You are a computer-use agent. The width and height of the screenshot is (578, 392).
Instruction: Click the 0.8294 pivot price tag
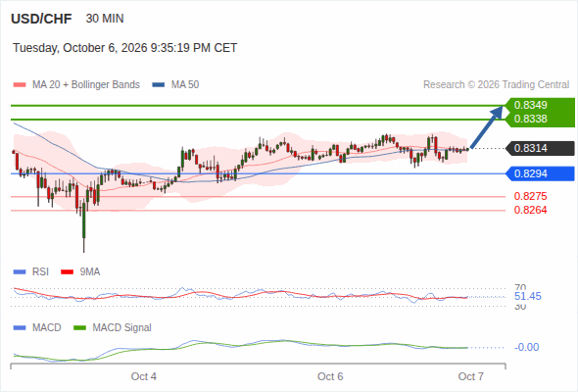(540, 173)
